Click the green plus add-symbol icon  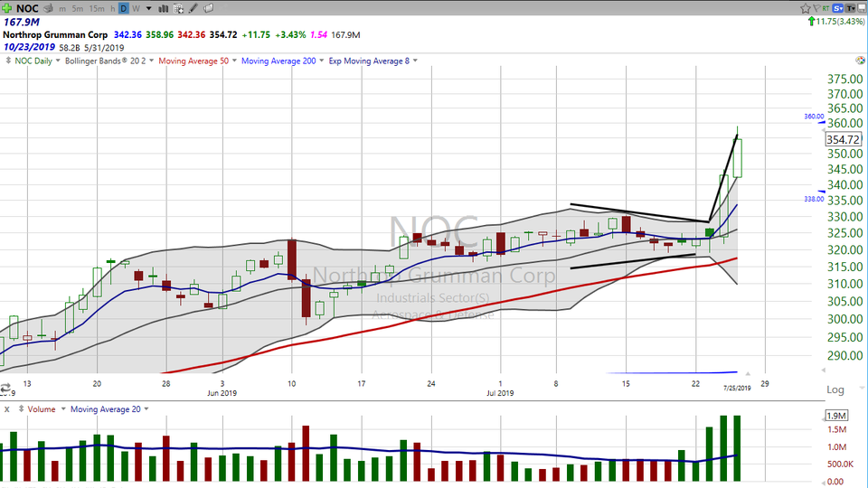point(7,8)
